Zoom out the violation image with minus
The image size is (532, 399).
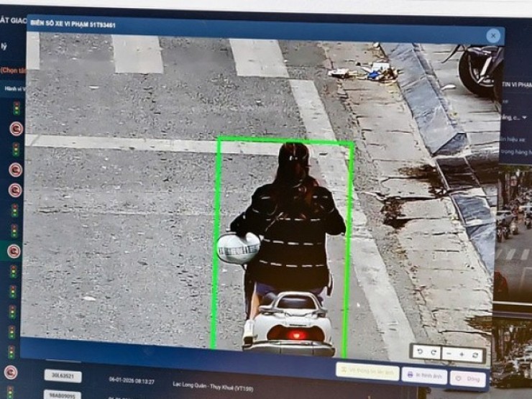pyautogui.click(x=449, y=354)
